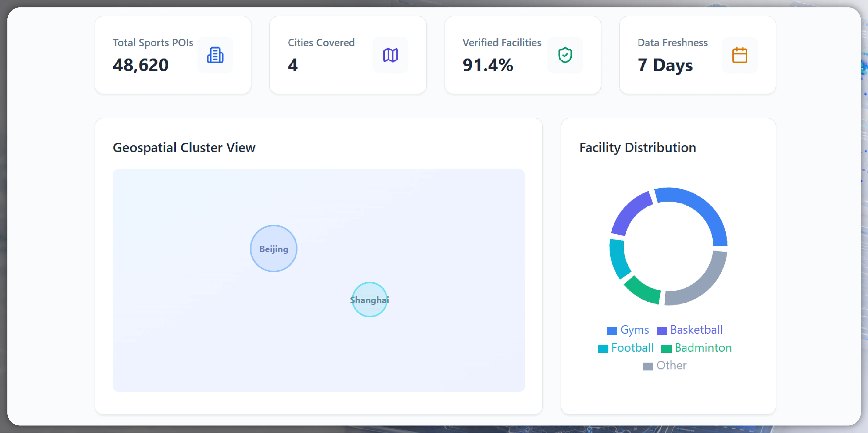This screenshot has height=433, width=868.
Task: Click the building icon beside Total Sports POIs
Action: coord(215,55)
